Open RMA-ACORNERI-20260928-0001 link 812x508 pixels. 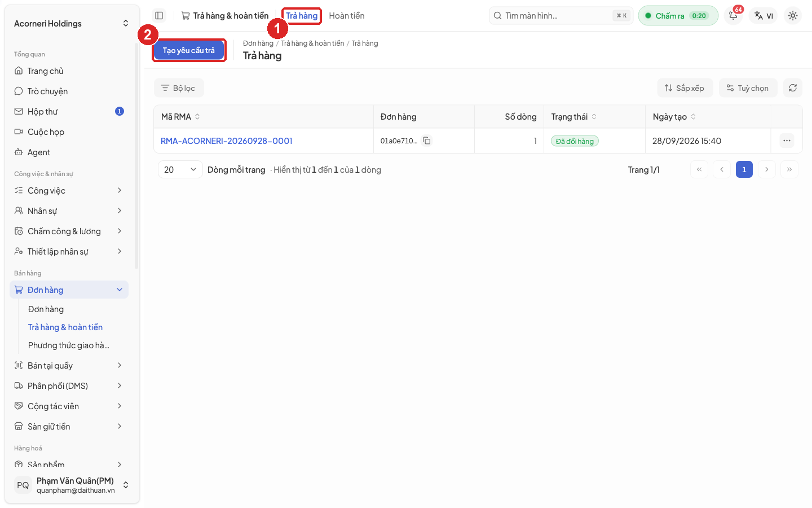[x=227, y=141]
